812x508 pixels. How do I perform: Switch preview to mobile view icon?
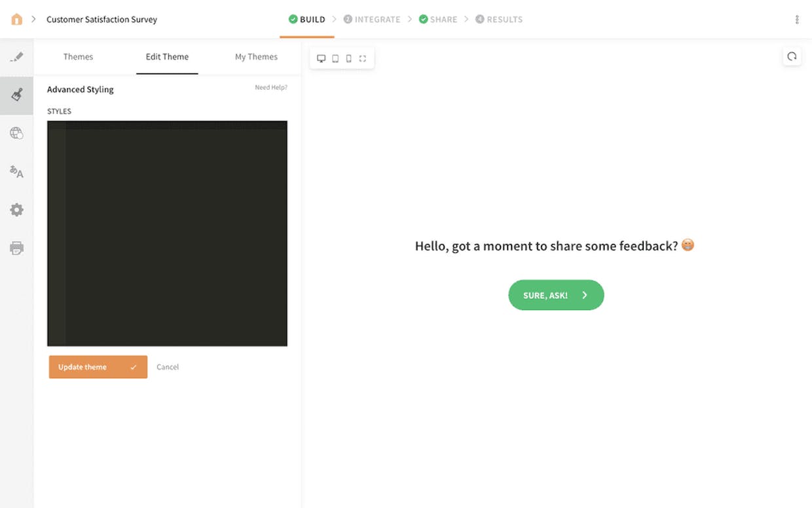pos(348,58)
